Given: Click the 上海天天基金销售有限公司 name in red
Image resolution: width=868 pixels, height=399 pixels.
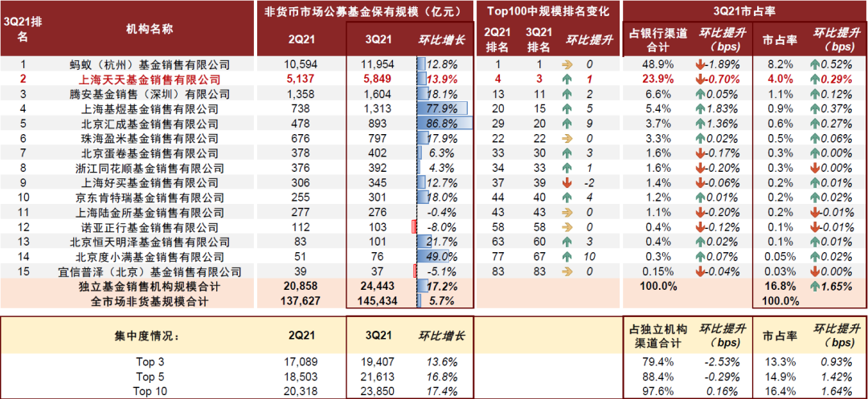Looking at the screenshot, I should (150, 79).
